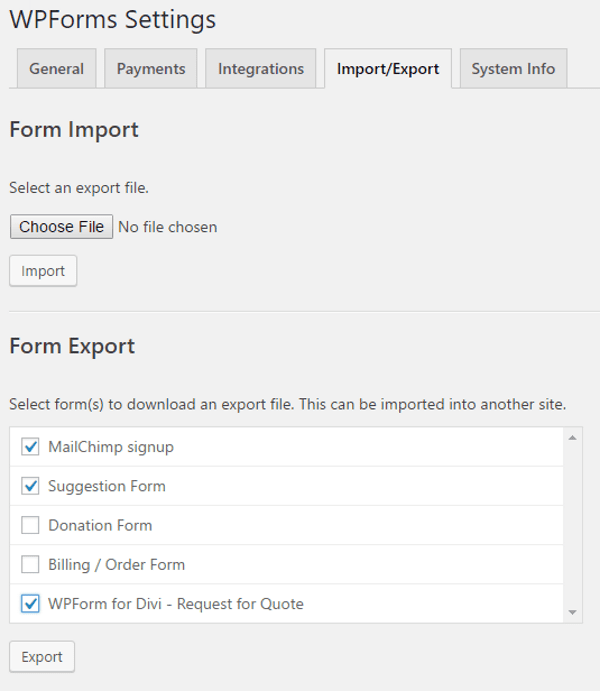
Task: Untick WPForm for Divi checkbox
Action: coord(30,604)
